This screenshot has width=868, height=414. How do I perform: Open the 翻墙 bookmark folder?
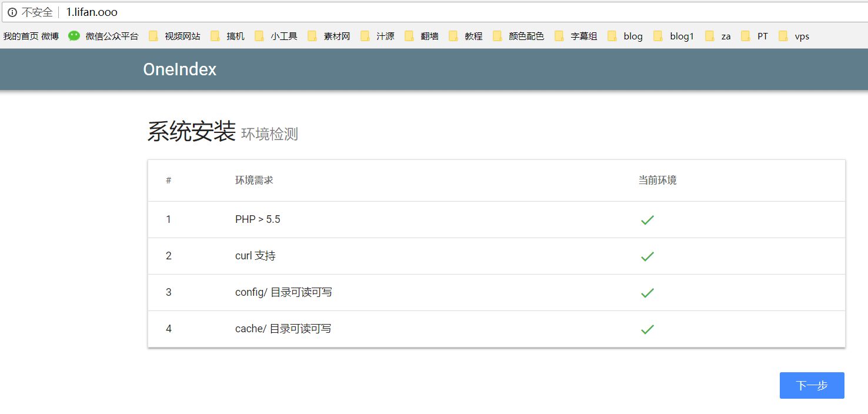[x=422, y=36]
